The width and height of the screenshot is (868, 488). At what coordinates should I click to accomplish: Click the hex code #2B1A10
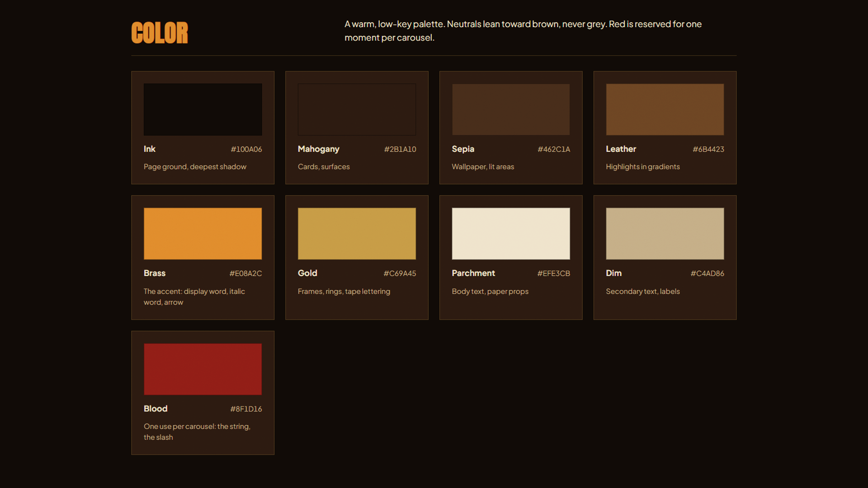pos(400,149)
